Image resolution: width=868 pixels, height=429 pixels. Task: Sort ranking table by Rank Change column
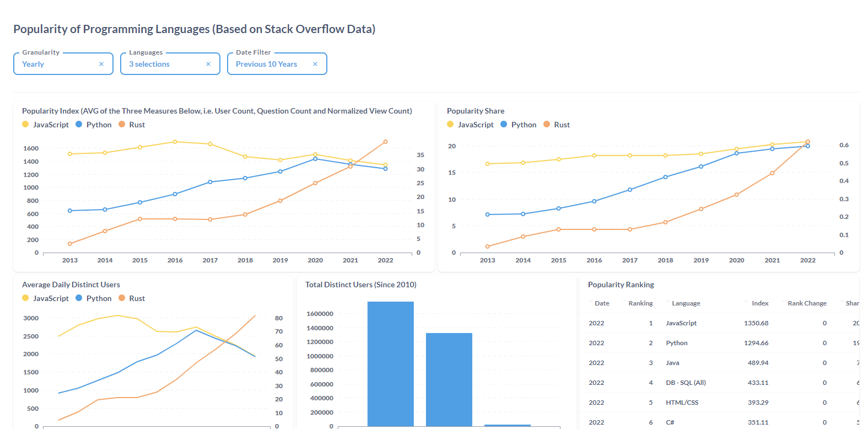[x=807, y=303]
